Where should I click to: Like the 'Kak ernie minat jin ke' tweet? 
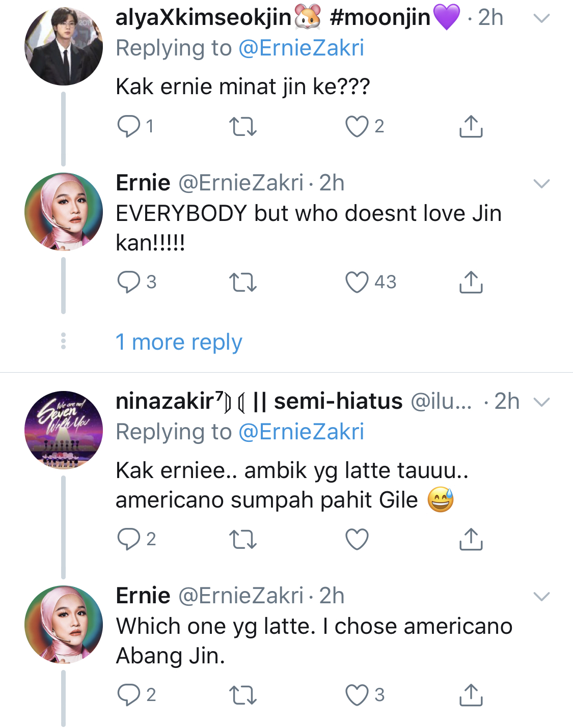(x=357, y=126)
